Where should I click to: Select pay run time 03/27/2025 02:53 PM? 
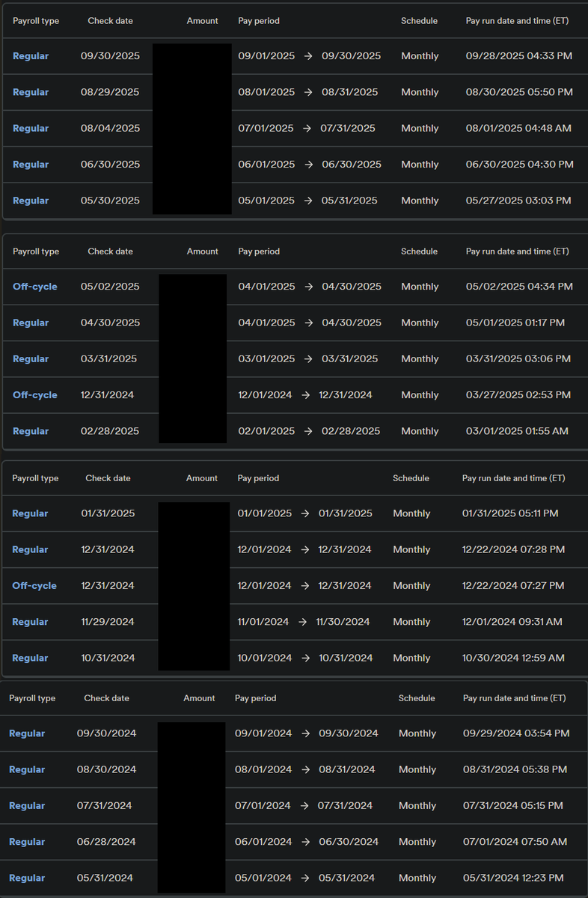[518, 395]
